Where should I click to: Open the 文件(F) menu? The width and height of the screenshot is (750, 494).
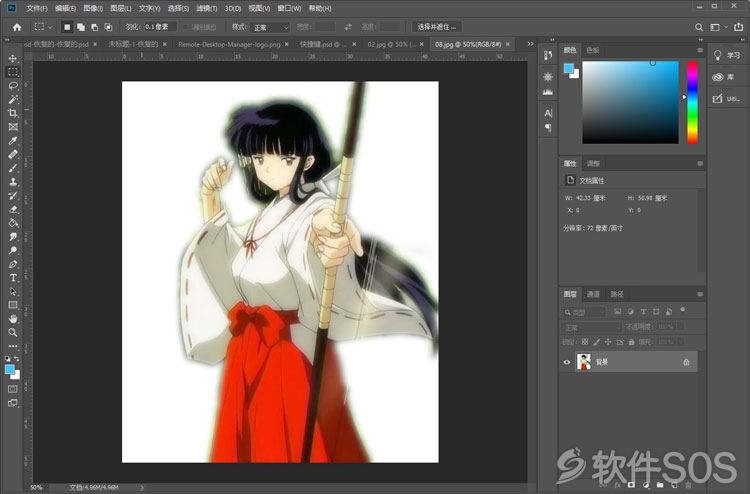click(37, 8)
